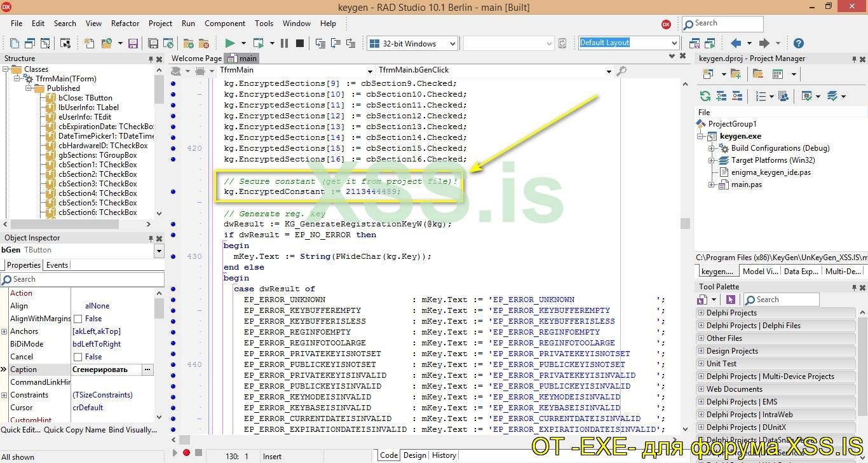Click the Quick Copy Name link
The width and height of the screenshot is (868, 463).
click(x=74, y=430)
